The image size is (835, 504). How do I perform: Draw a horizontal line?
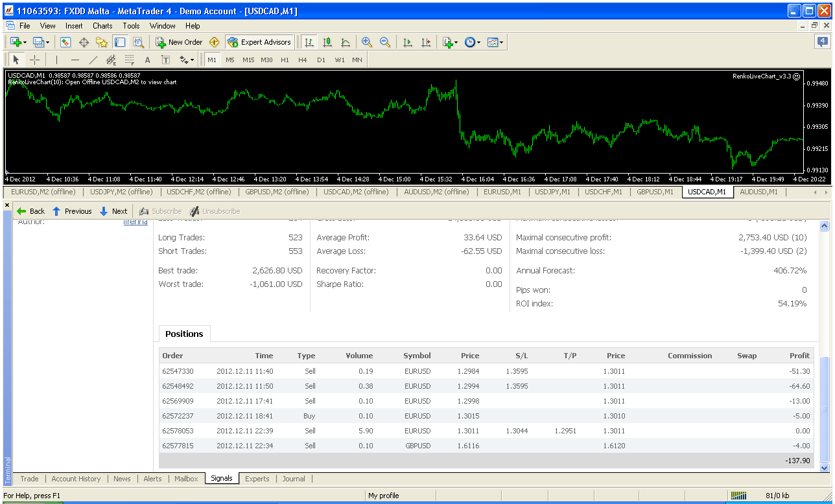(x=75, y=60)
